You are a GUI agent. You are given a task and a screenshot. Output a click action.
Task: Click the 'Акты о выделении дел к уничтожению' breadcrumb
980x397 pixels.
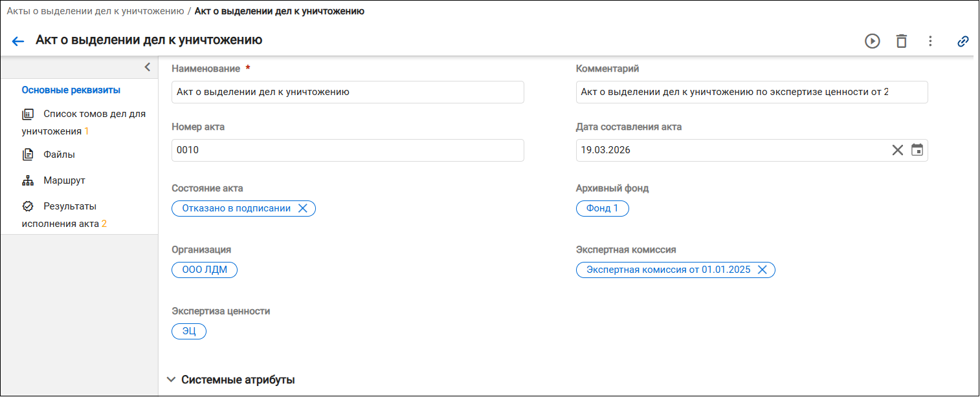95,11
